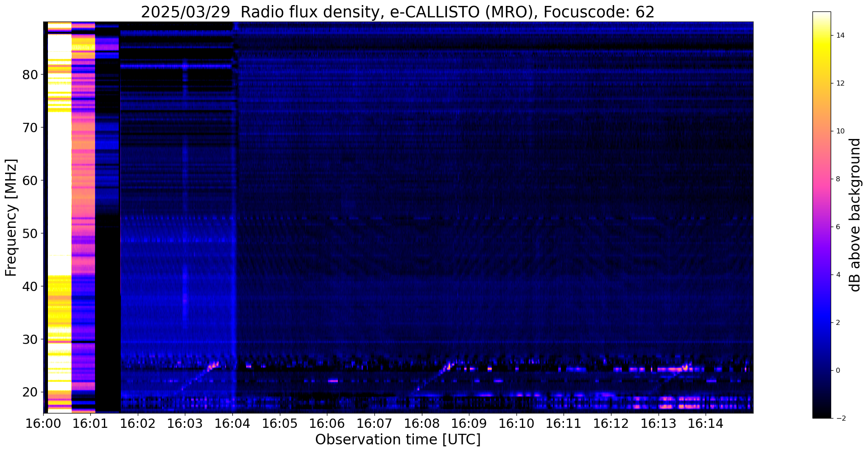Click the 16:01 time tick label
Screen dimensions: 868x452
click(90, 423)
